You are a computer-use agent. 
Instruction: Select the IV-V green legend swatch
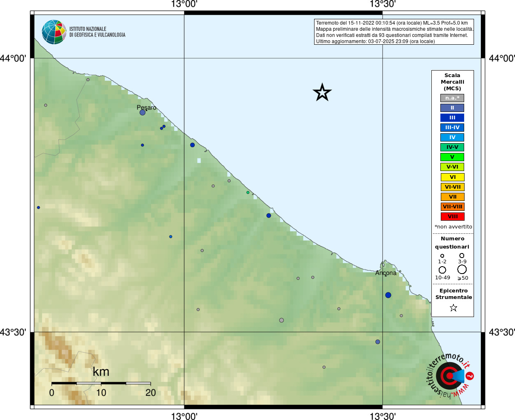(x=452, y=147)
